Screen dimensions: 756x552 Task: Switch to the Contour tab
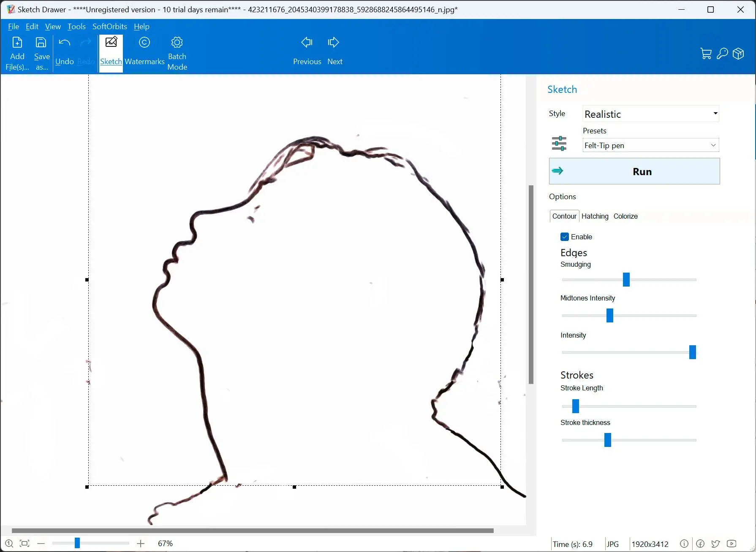564,216
